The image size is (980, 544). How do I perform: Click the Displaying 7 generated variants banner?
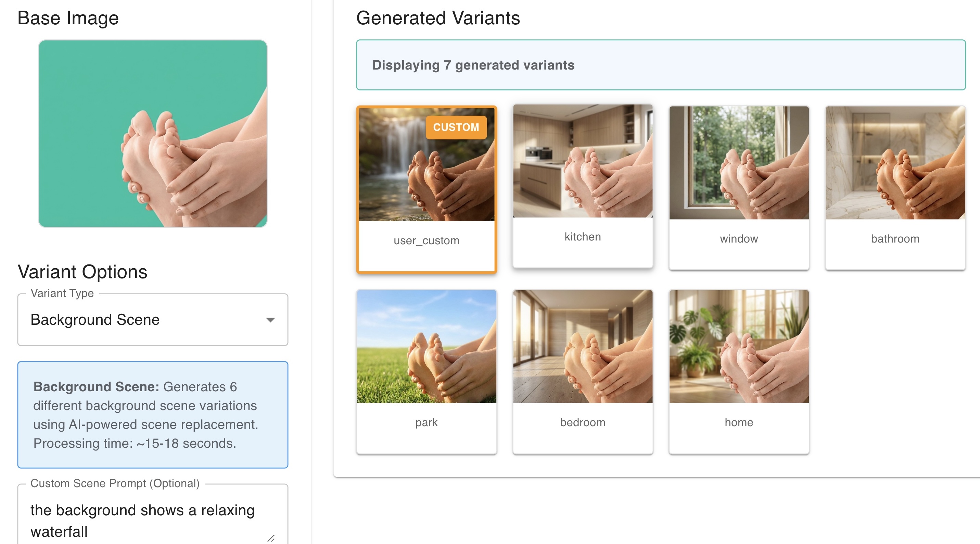tap(660, 65)
